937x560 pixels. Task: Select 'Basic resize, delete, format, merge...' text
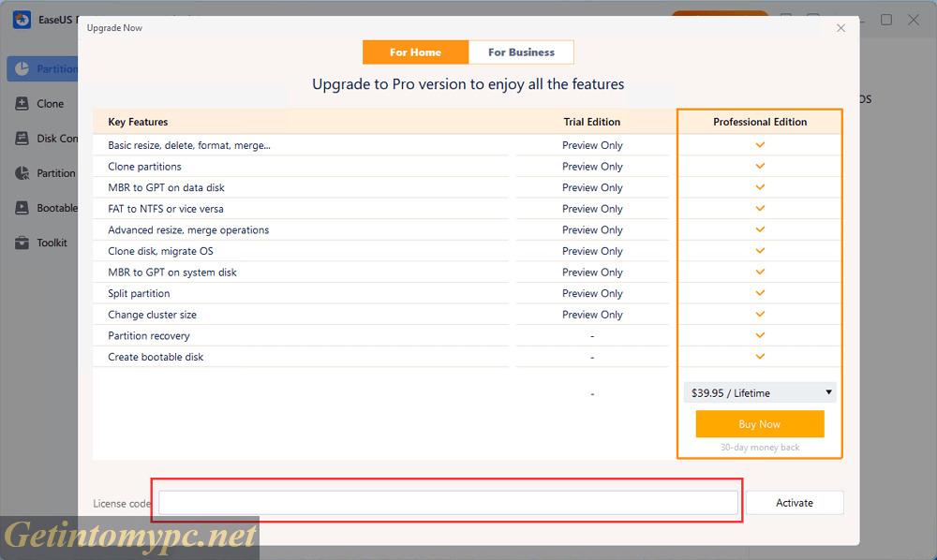189,146
